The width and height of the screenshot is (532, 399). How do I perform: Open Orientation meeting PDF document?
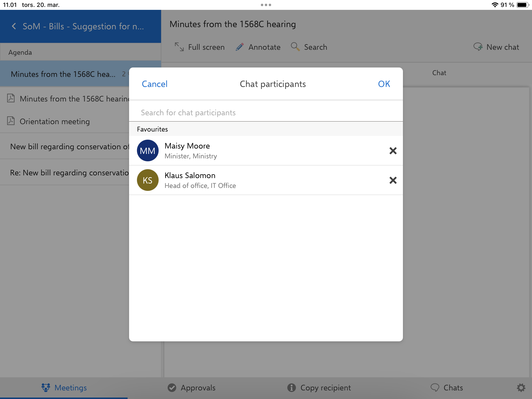[55, 121]
